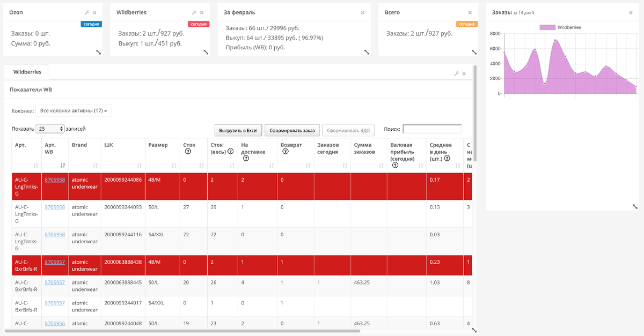The image size is (644, 336).
Task: Open link 8705957 in row 2000063888445
Action: 55,282
